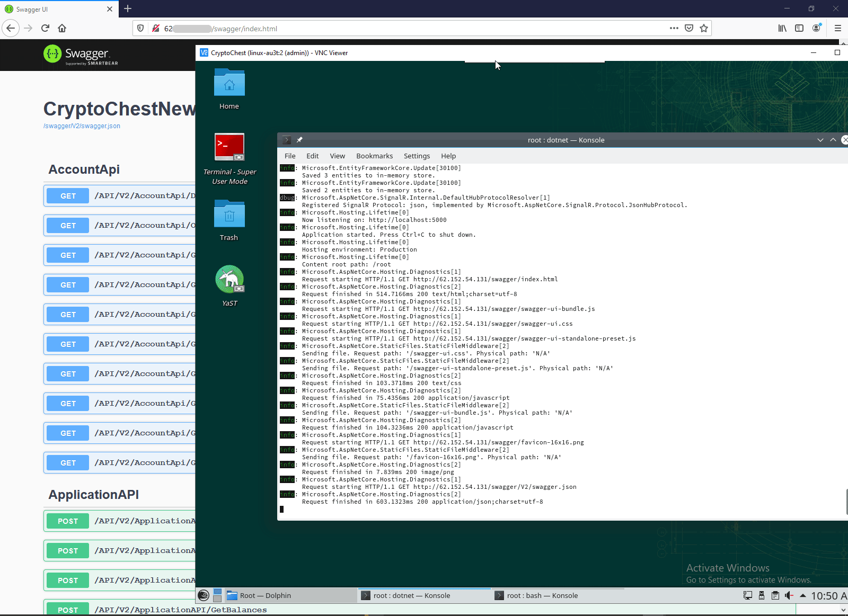Screen dimensions: 848x616
Task: Open the Home folder desktop icon
Action: pyautogui.click(x=229, y=89)
